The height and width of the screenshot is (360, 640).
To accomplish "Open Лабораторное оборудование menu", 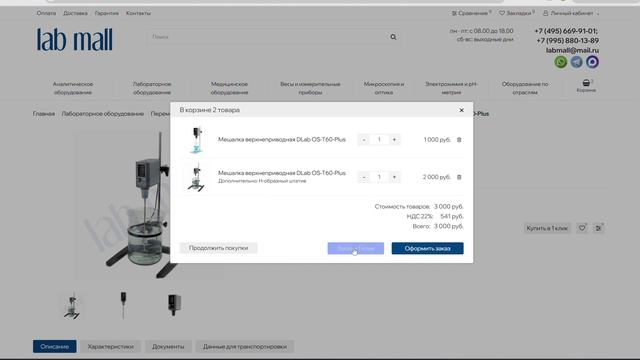I will [x=152, y=88].
